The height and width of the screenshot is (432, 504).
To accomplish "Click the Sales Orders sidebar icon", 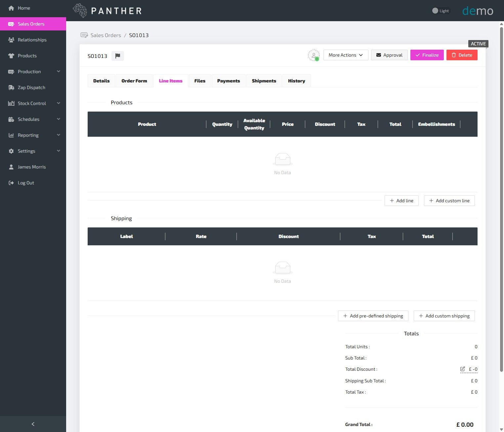I will (x=11, y=24).
